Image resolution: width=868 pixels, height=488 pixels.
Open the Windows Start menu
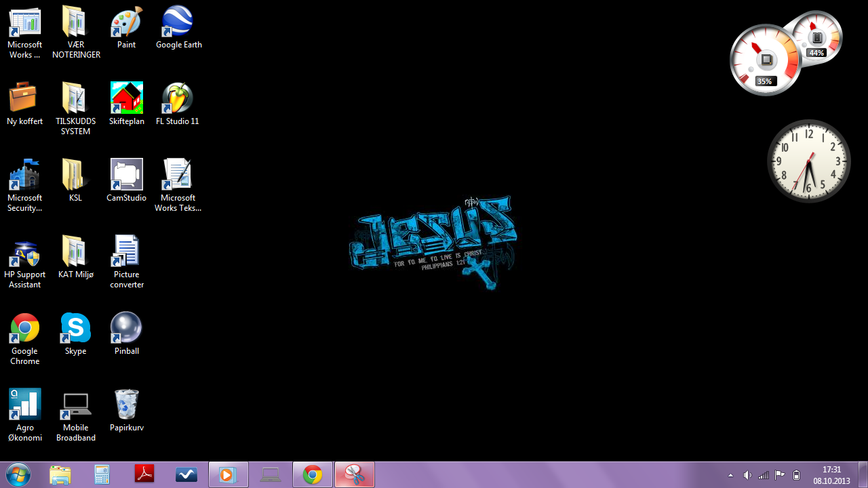tap(18, 474)
